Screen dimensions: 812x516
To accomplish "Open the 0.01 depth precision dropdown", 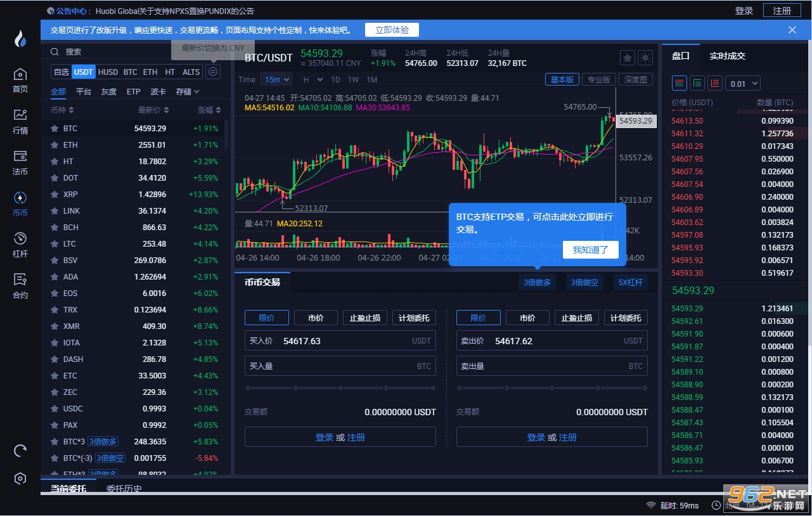I will click(x=742, y=83).
